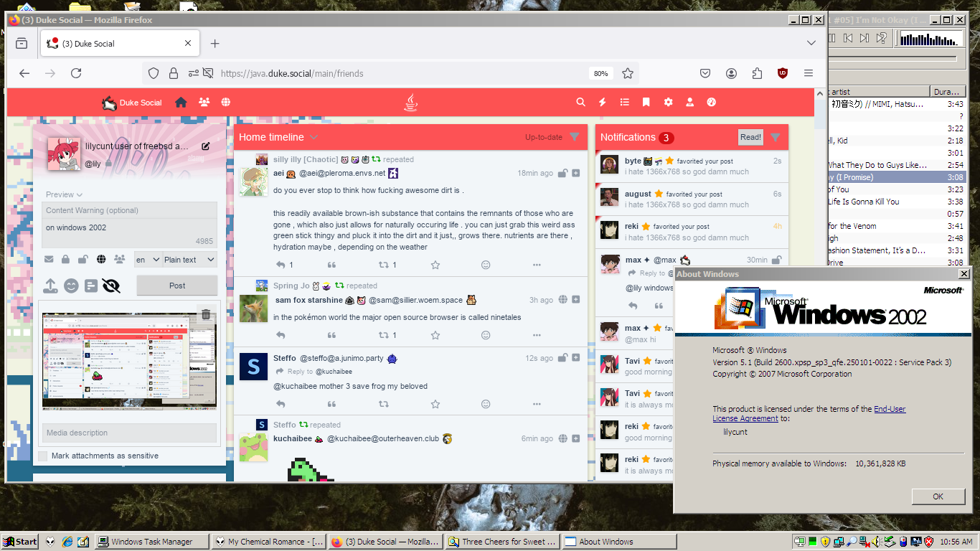Open the Home timeline filter funnel
The width and height of the screenshot is (980, 551).
574,137
